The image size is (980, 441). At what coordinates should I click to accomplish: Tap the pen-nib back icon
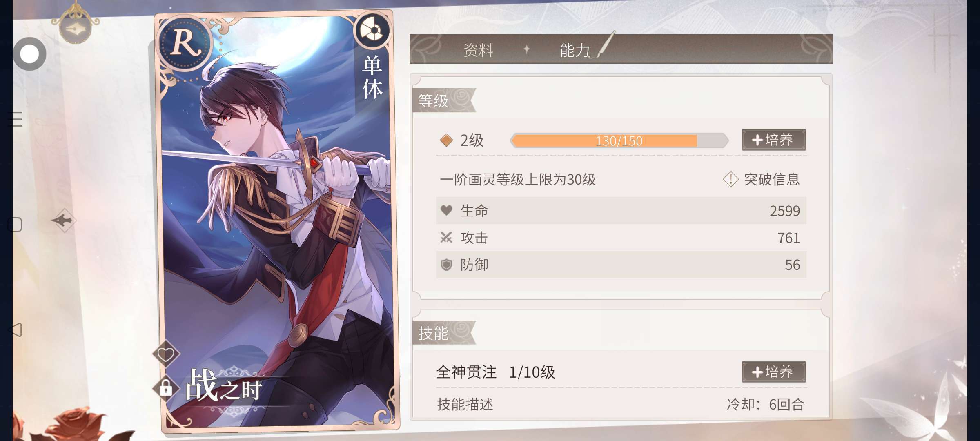[x=76, y=28]
